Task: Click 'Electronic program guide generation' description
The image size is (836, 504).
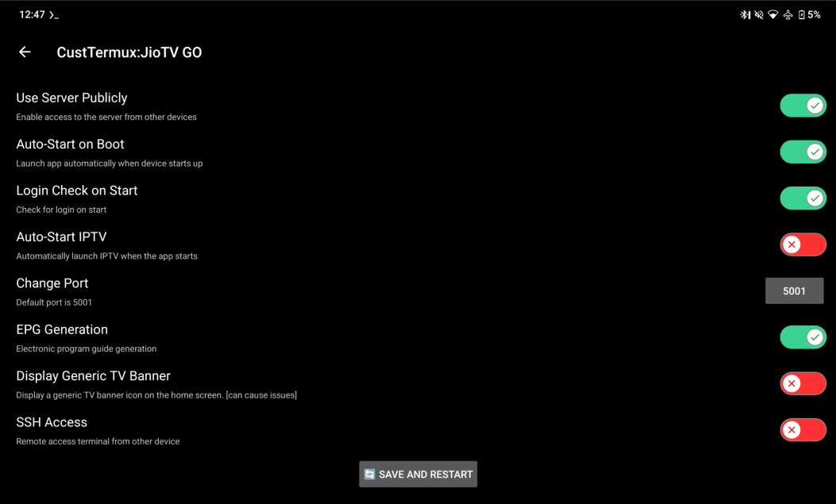Action: pyautogui.click(x=87, y=349)
